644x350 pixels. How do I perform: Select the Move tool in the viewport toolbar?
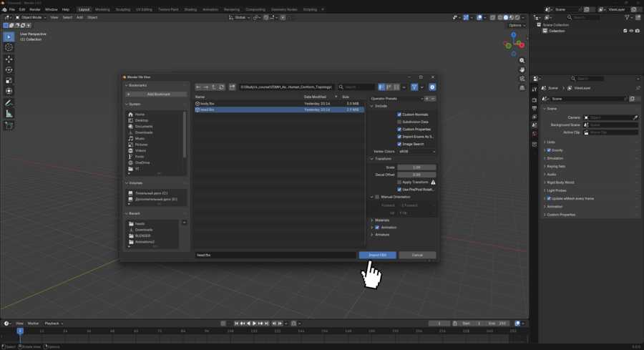click(x=9, y=59)
